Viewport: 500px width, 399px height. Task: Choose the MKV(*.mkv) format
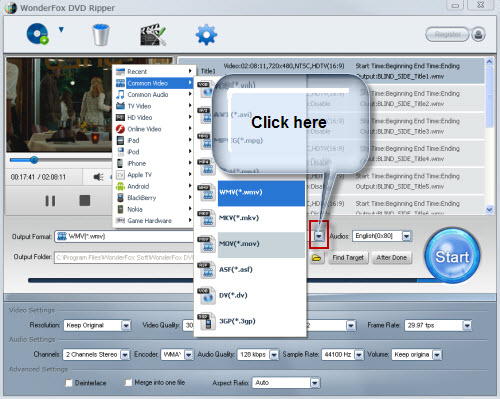point(261,218)
